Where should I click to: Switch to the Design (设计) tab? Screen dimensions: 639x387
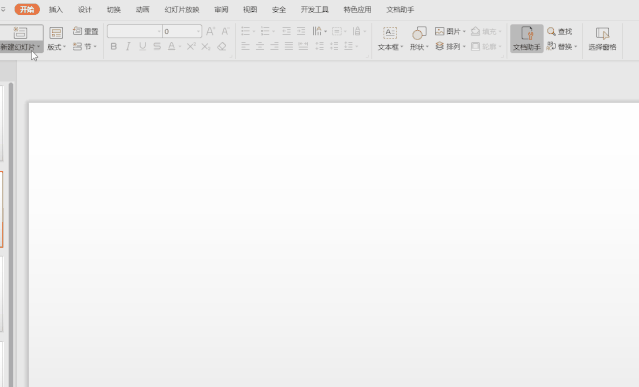[x=85, y=10]
